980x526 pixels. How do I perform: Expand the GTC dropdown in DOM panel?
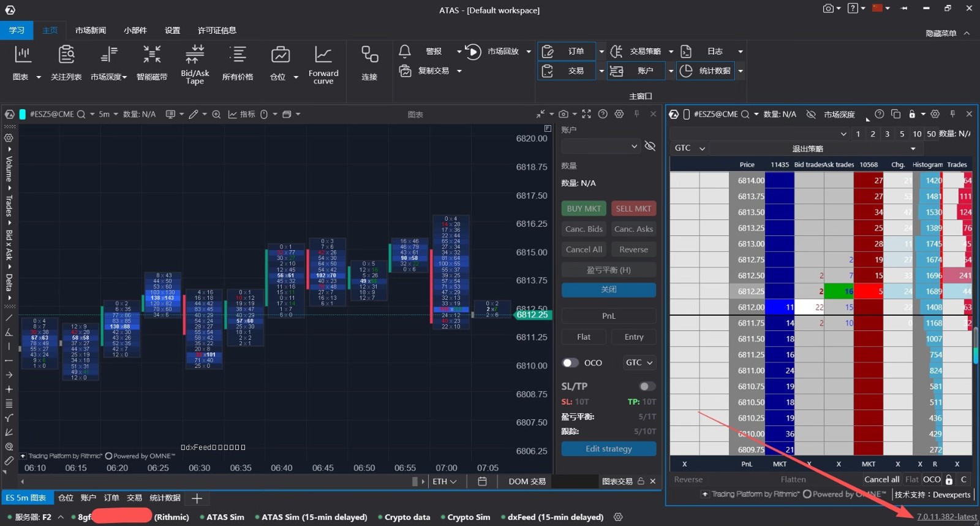click(690, 148)
